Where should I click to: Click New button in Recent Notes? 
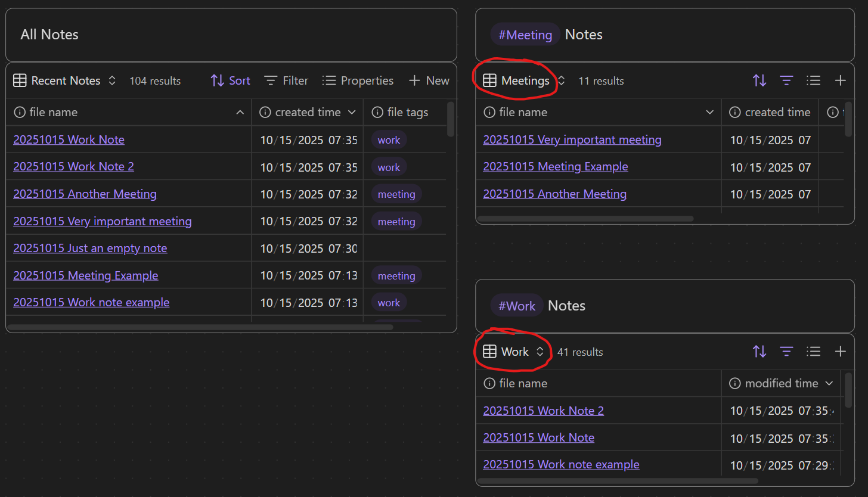coord(429,80)
